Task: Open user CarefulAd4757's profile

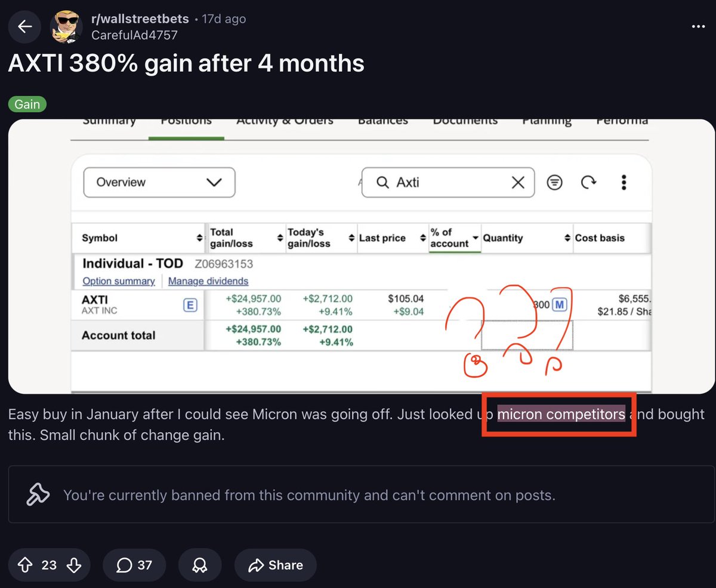Action: [134, 35]
